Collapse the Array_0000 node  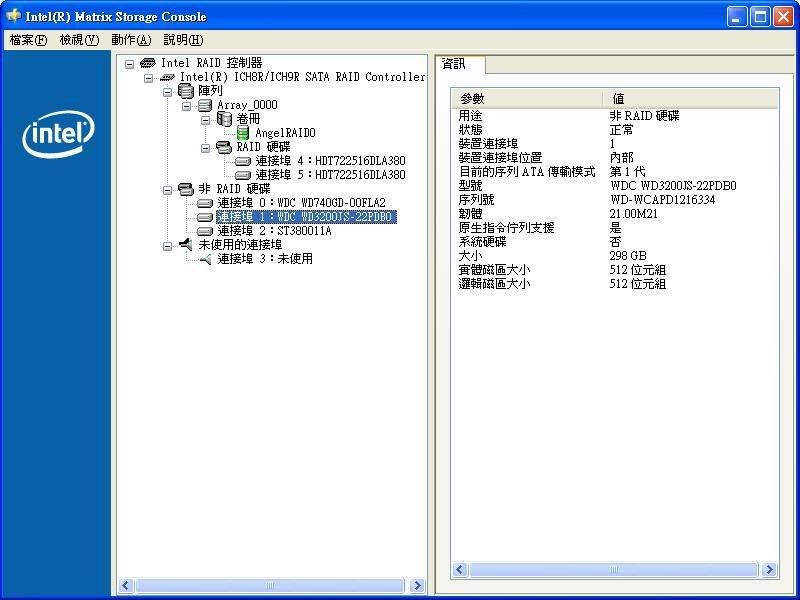(x=187, y=106)
